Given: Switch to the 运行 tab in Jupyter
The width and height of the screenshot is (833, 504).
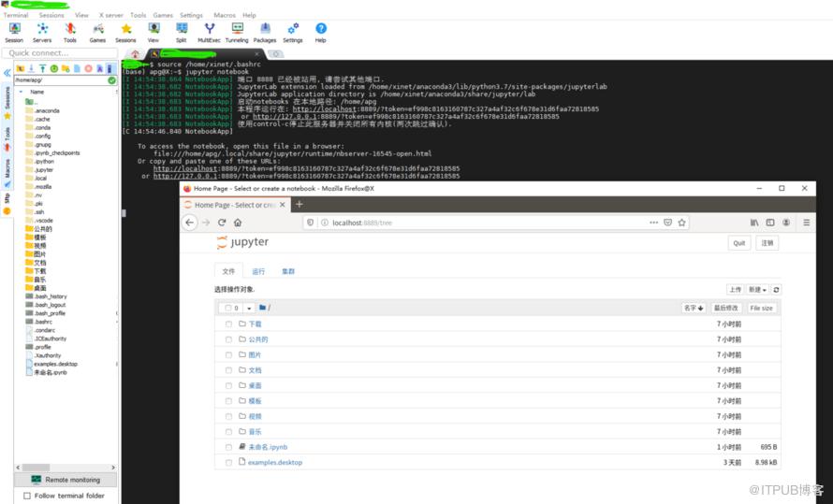Looking at the screenshot, I should [x=258, y=271].
